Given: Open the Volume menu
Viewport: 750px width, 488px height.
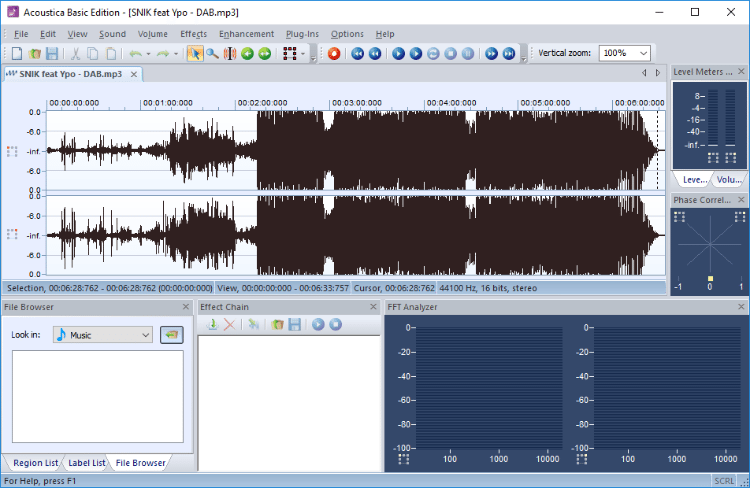Looking at the screenshot, I should 153,34.
